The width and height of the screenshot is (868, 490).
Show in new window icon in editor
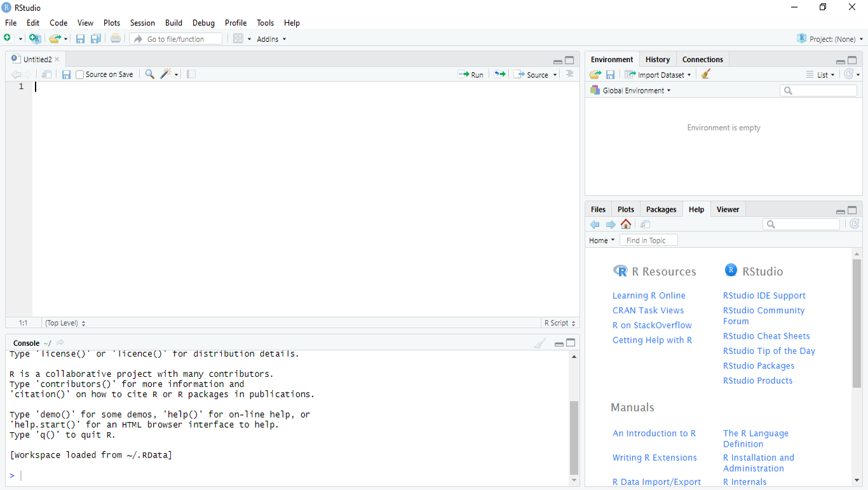[x=46, y=74]
